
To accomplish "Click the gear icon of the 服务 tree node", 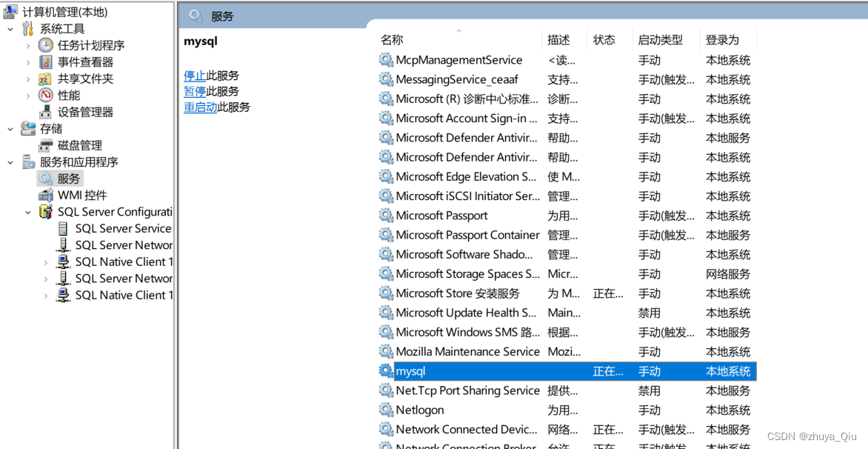I will (x=45, y=179).
